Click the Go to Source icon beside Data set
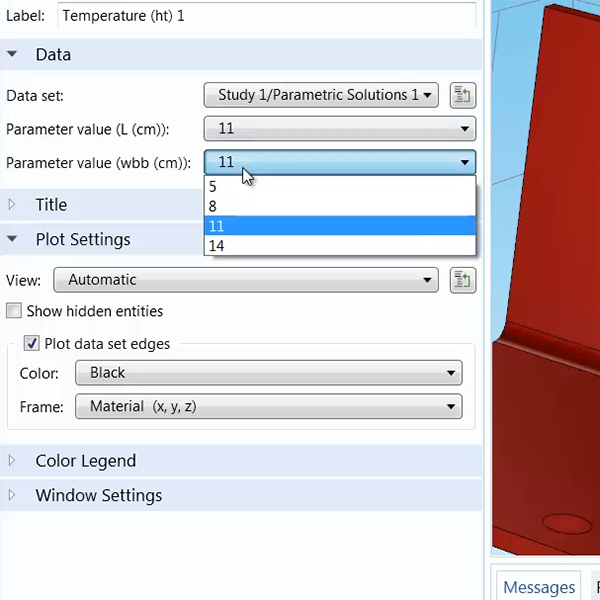Viewport: 600px width, 600px height. tap(462, 95)
